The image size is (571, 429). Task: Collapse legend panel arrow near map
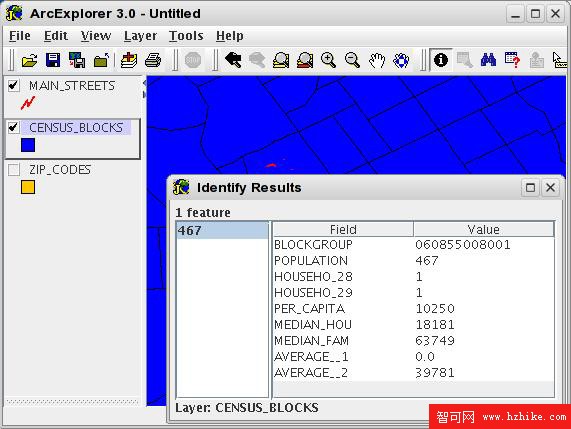(x=144, y=83)
